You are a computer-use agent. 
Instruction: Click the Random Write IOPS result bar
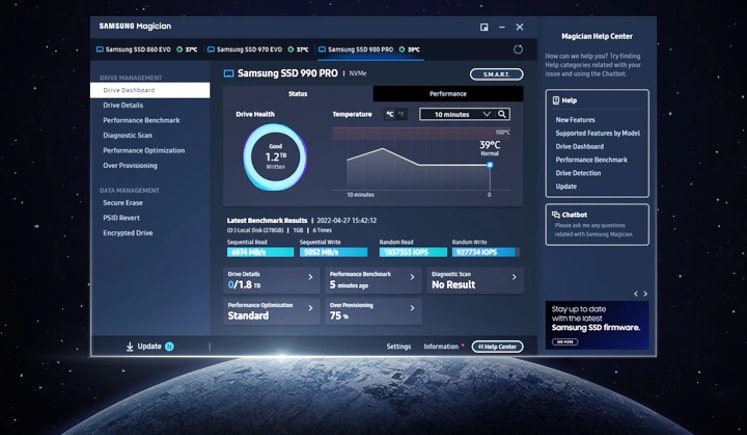coord(486,252)
